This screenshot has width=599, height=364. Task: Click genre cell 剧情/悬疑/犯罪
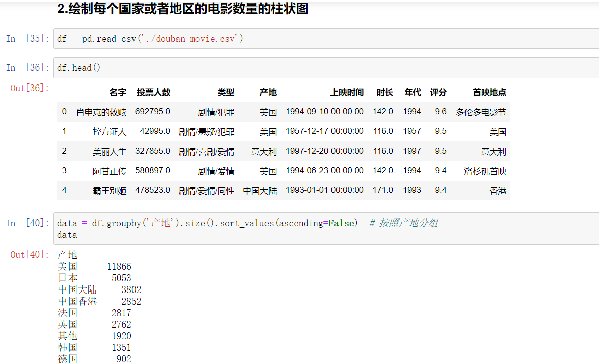point(206,132)
